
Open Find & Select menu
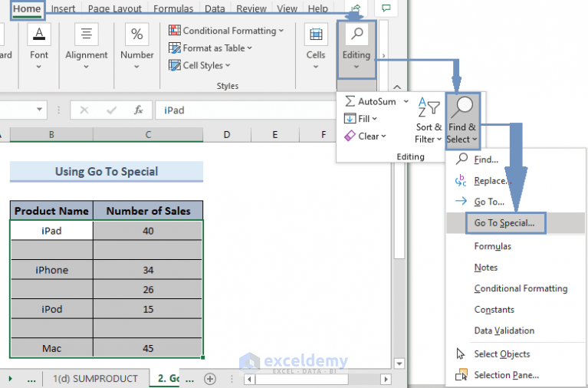coord(462,120)
